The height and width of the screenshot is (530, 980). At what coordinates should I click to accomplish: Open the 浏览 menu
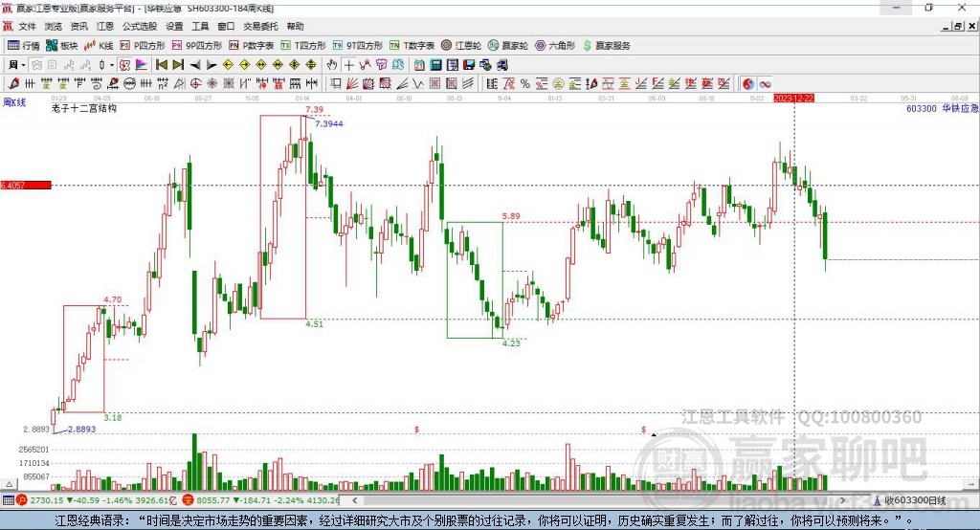(54, 26)
